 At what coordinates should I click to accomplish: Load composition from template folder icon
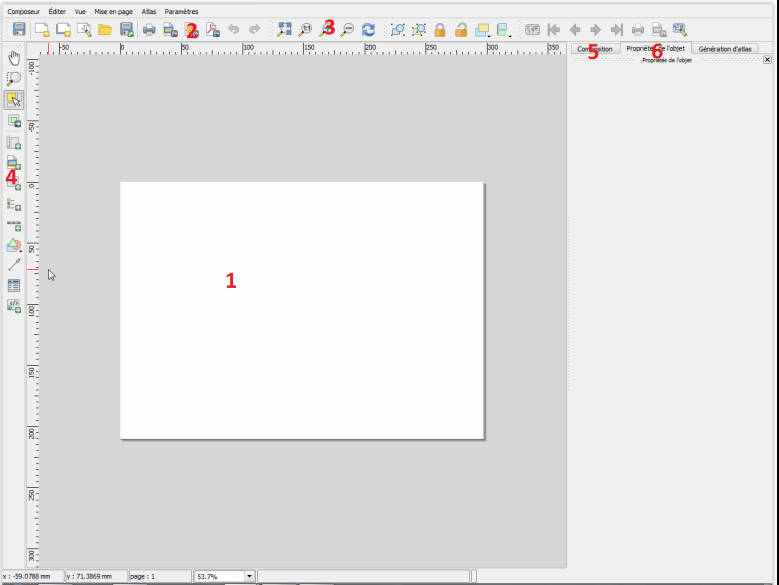105,30
